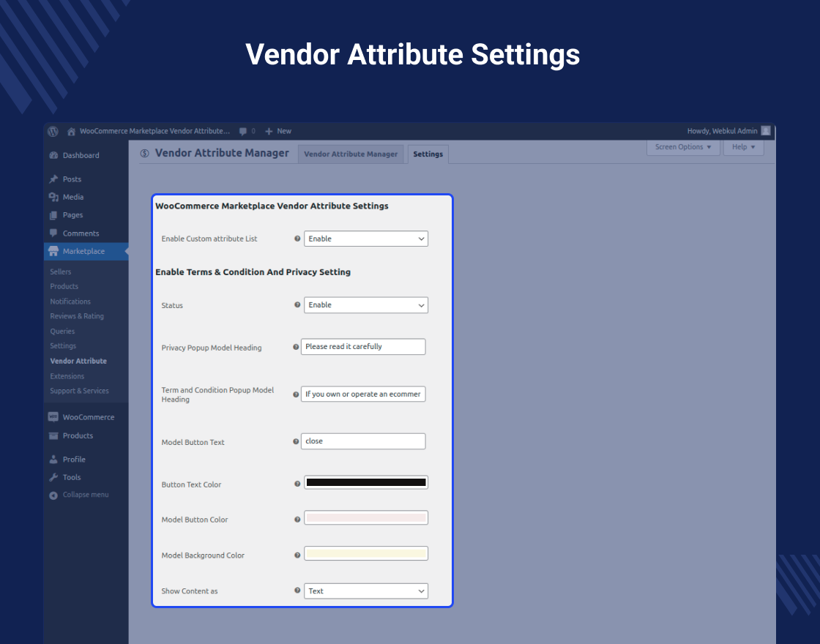The width and height of the screenshot is (820, 644).
Task: Switch to the Vendor Attribute Manager tab
Action: click(351, 154)
